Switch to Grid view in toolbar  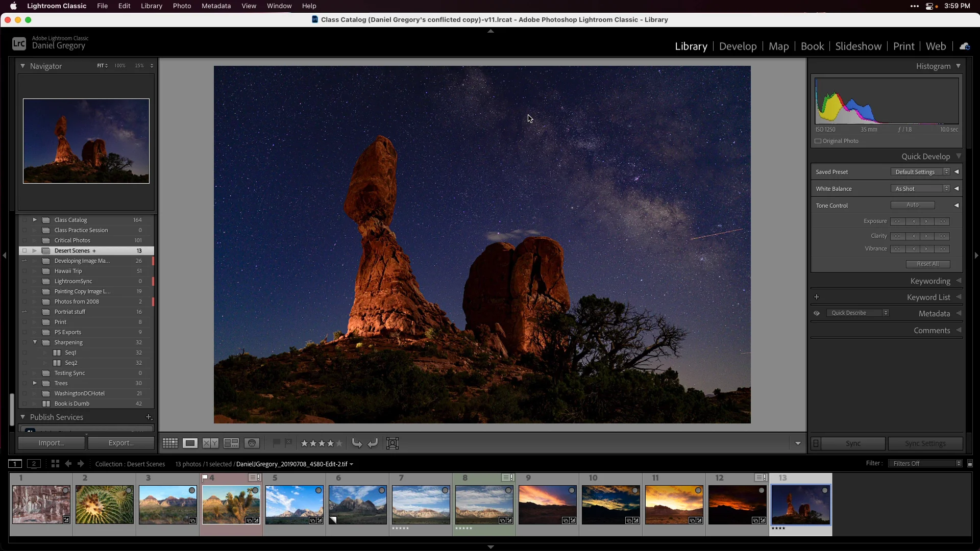(x=170, y=443)
